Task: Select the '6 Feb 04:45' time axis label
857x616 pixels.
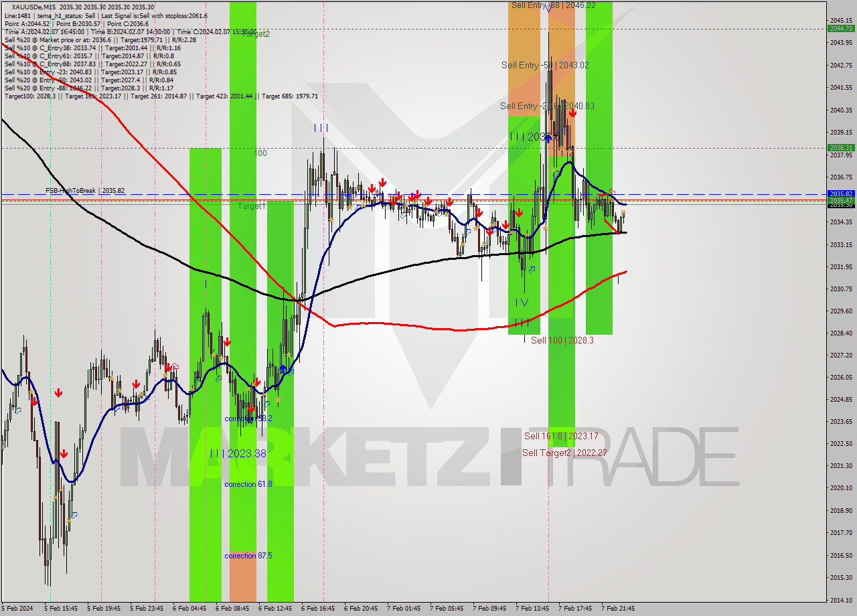Action: (189, 609)
